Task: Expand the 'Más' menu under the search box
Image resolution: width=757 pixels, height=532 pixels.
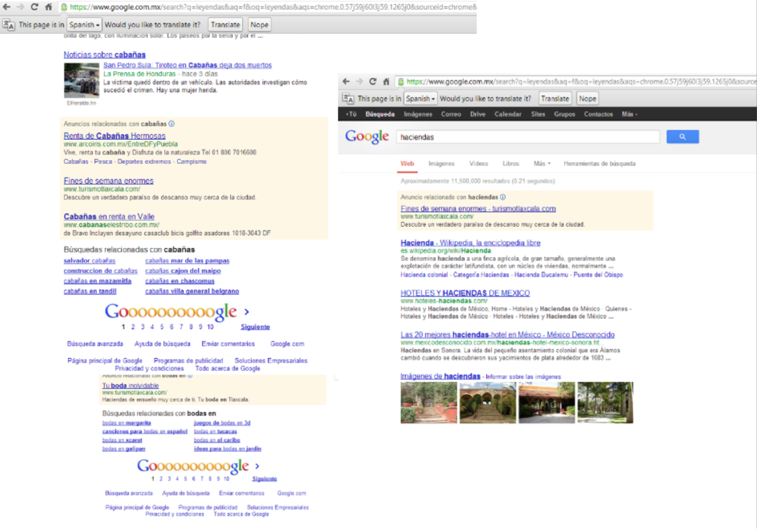Action: (x=542, y=163)
